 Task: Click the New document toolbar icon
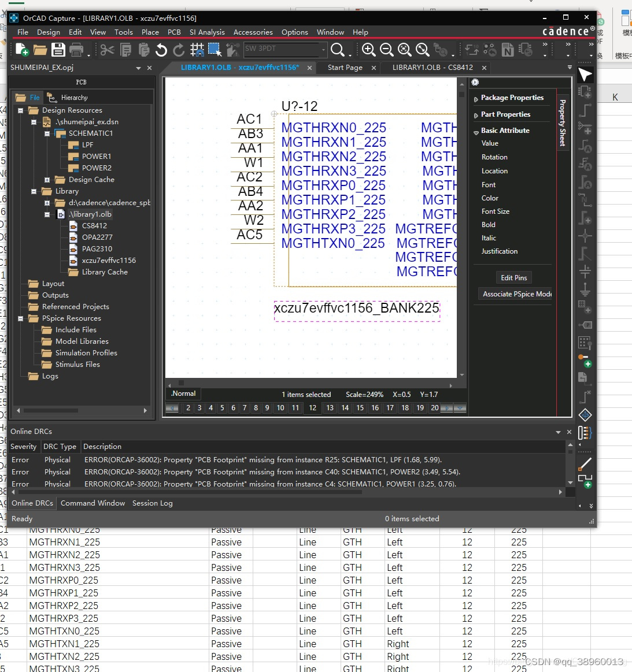coord(22,50)
